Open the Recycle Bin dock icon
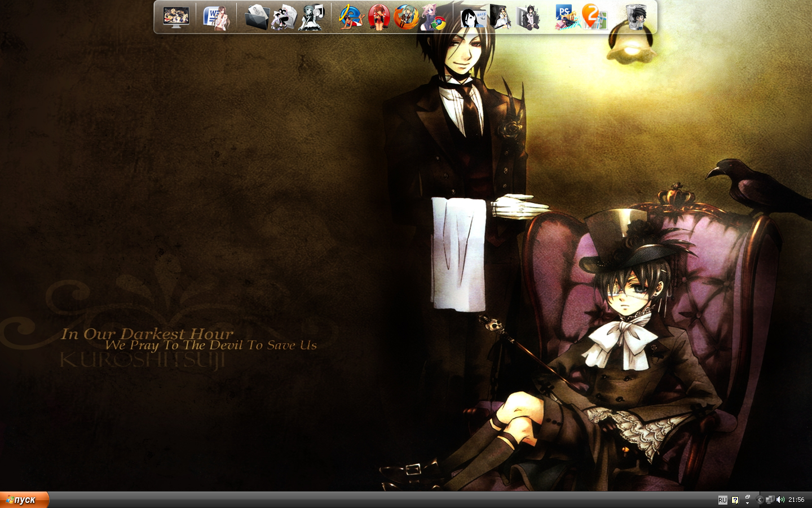The width and height of the screenshot is (812, 508). click(635, 17)
